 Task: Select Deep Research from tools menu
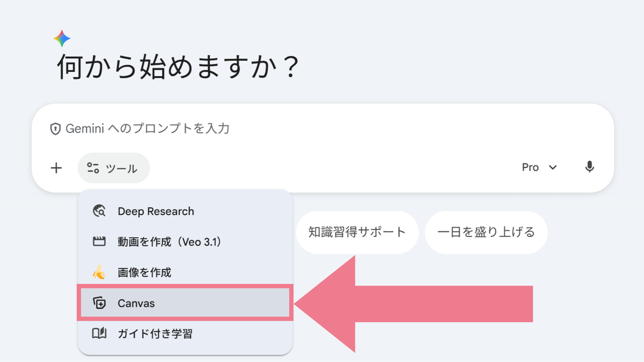point(156,212)
